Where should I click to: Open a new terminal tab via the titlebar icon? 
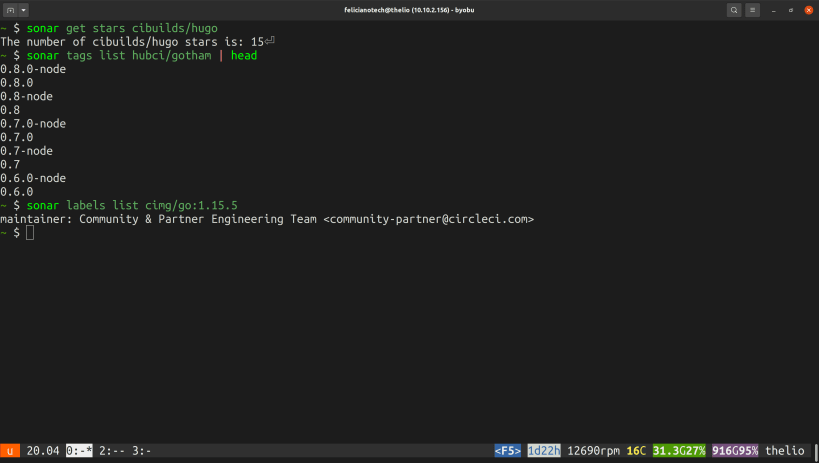point(10,10)
